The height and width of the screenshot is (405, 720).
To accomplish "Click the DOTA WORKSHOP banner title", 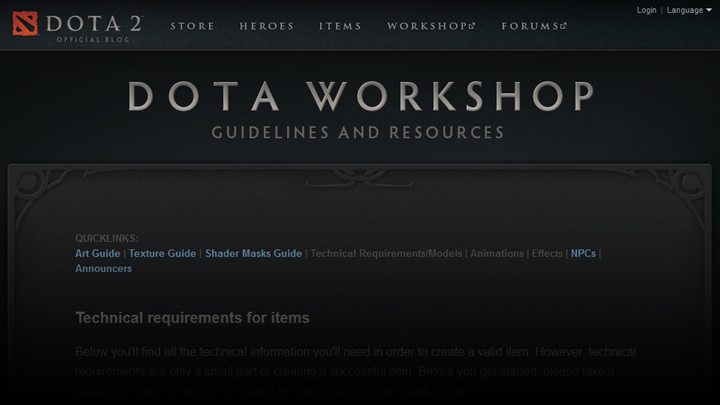I will coord(361,96).
